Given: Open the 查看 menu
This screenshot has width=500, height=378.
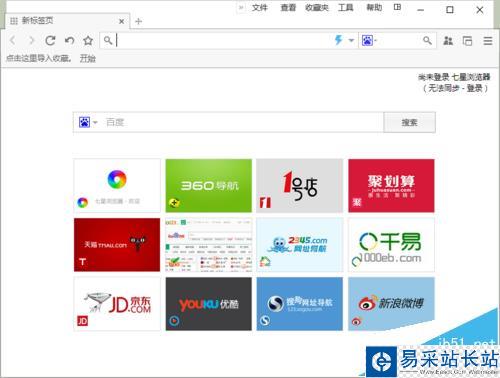Looking at the screenshot, I should (288, 8).
